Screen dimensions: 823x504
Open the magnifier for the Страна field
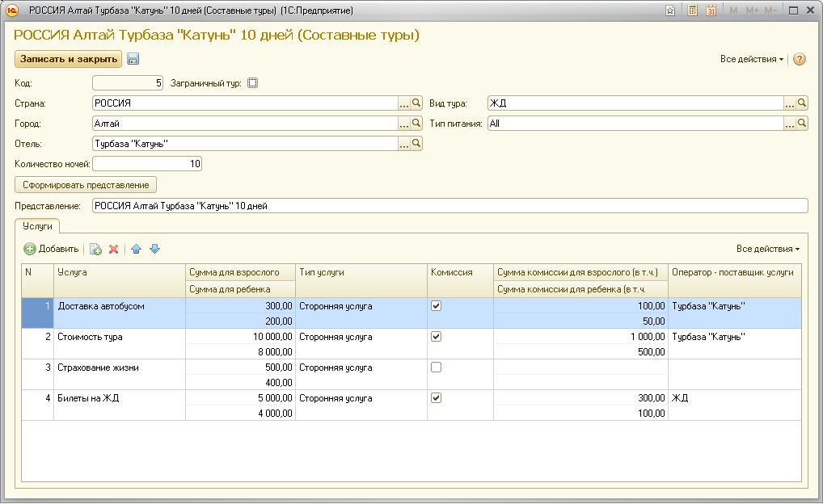tap(416, 103)
